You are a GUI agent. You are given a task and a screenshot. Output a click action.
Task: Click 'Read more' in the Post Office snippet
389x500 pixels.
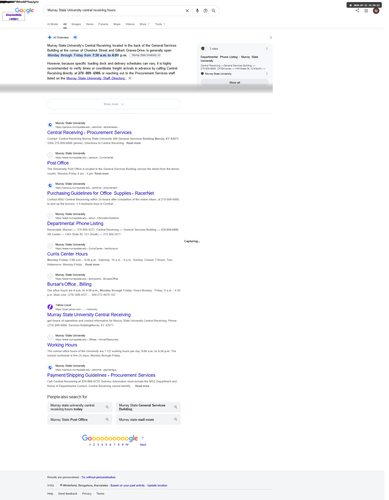coord(102,174)
